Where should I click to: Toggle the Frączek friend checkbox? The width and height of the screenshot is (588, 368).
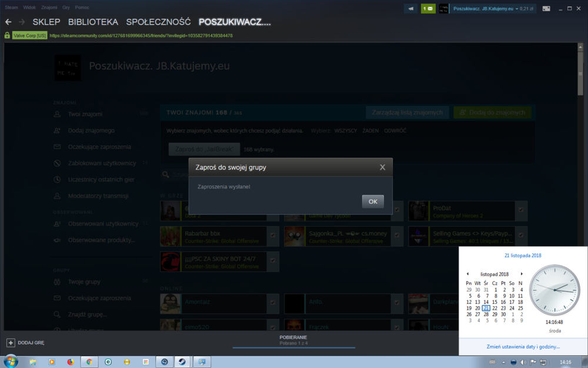pyautogui.click(x=397, y=327)
